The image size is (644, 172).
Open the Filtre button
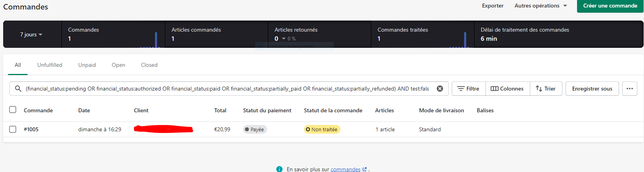click(x=468, y=89)
